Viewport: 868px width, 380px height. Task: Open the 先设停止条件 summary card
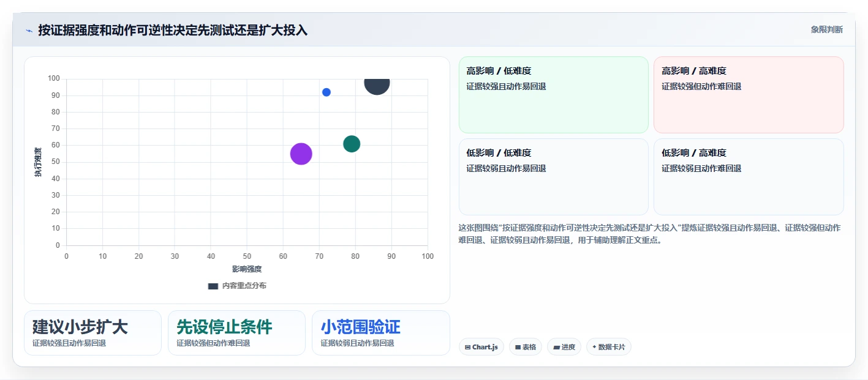[236, 333]
